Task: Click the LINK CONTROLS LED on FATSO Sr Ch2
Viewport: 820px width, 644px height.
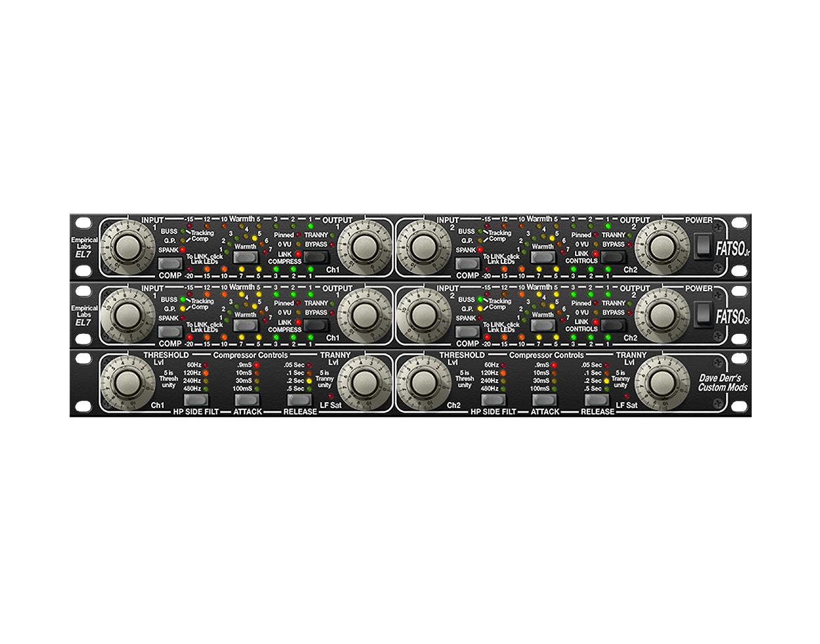Action: pos(595,322)
